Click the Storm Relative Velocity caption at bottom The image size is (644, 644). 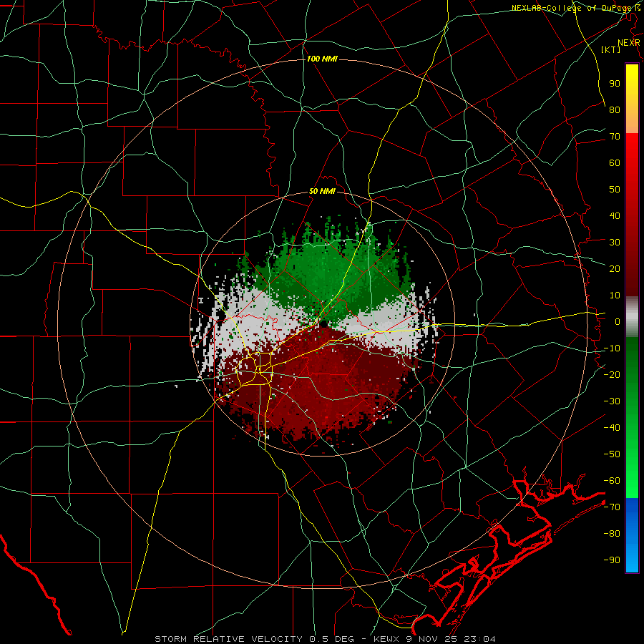click(x=325, y=639)
